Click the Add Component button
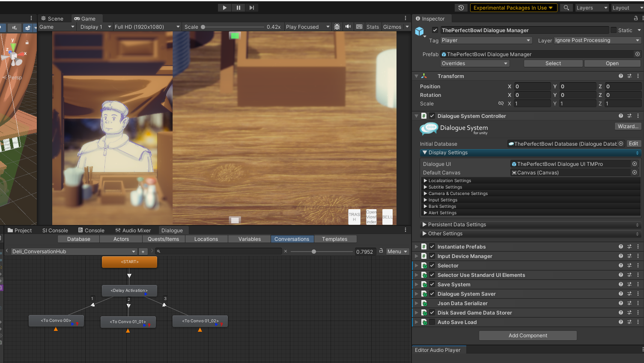This screenshot has height=363, width=644. [x=528, y=336]
